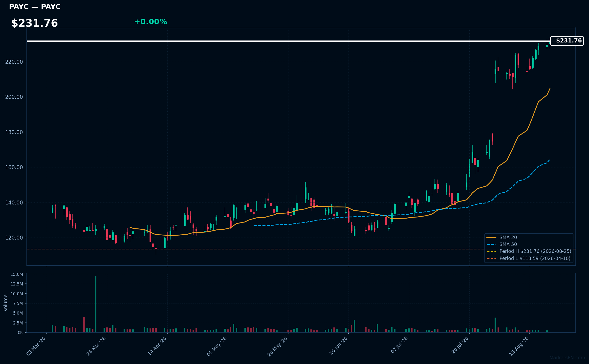Click the 2.5M volume axis label

point(18,323)
